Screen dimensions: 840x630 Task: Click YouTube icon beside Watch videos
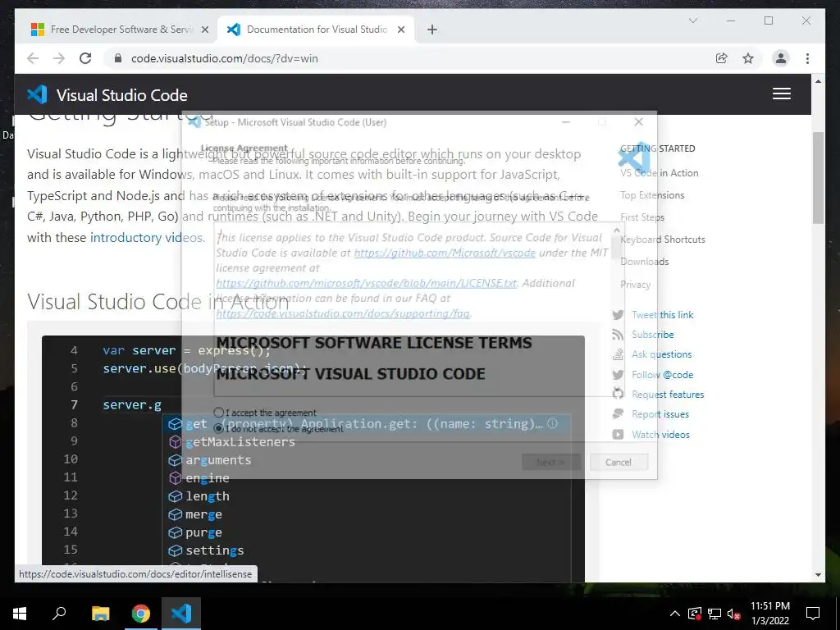618,435
